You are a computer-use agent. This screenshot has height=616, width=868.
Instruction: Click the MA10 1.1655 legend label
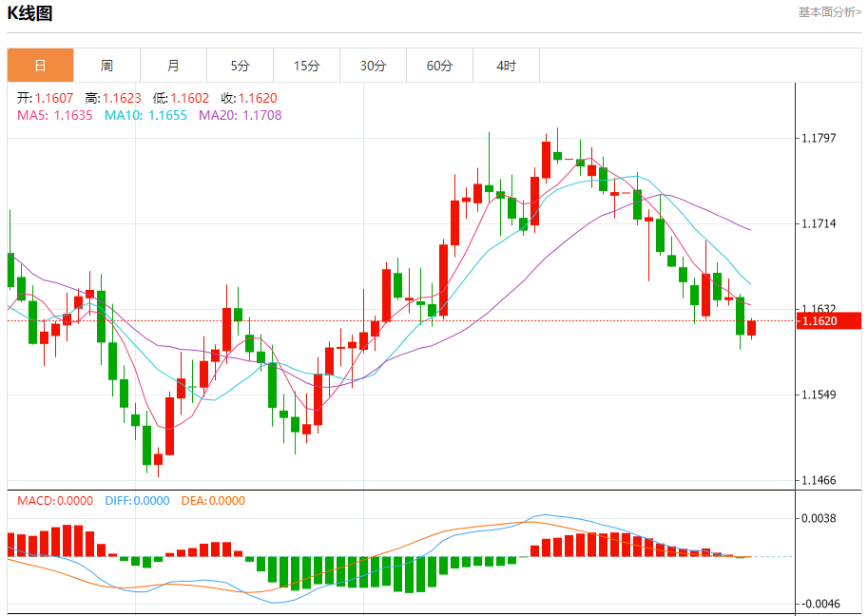pyautogui.click(x=145, y=115)
